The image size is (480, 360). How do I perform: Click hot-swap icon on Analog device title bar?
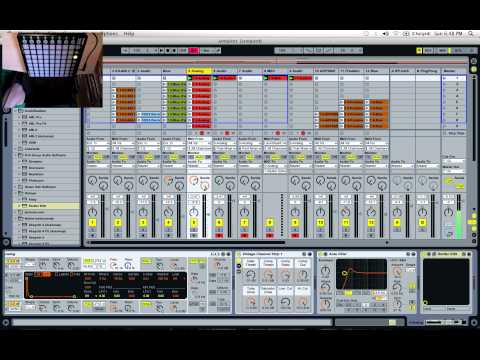[223, 254]
